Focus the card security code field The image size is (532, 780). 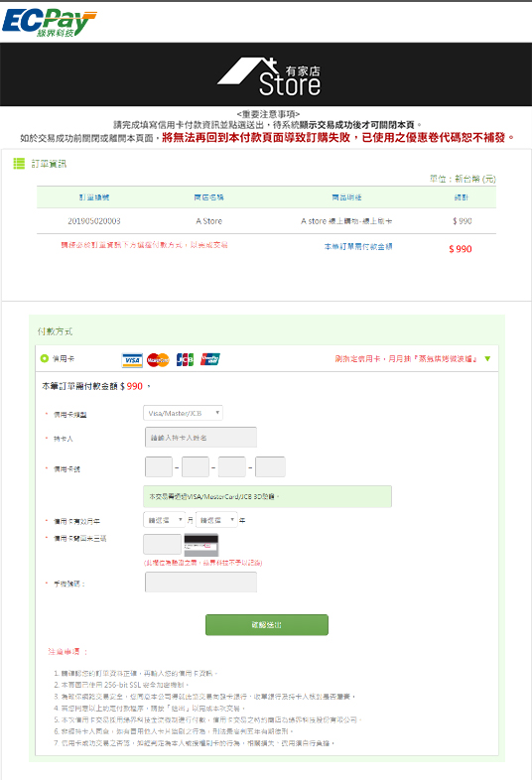(x=162, y=544)
